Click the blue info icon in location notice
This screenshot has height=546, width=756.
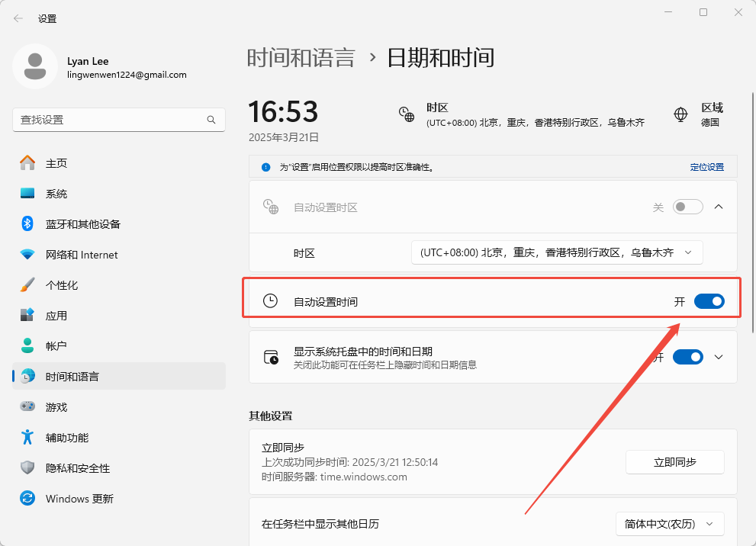[265, 167]
